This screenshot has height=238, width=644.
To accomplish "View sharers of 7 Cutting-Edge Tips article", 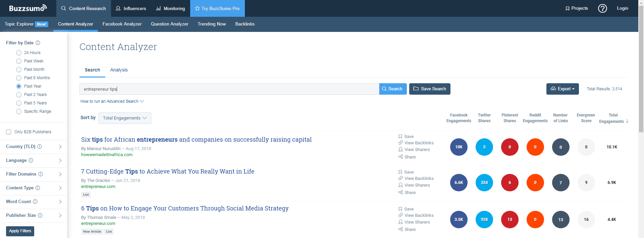I will point(414,185).
